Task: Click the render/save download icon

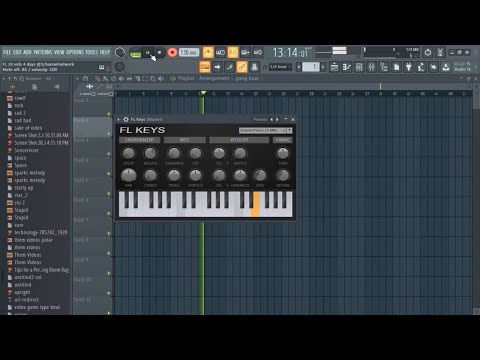Action: (x=446, y=67)
